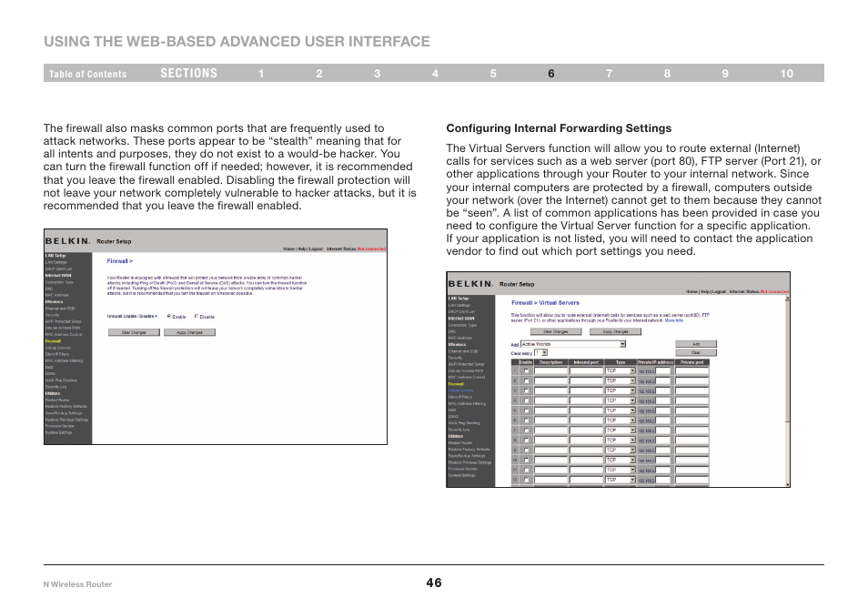Open Firewall in Virtual Servers screenshot sidebar
The width and height of the screenshot is (868, 608).
click(456, 384)
